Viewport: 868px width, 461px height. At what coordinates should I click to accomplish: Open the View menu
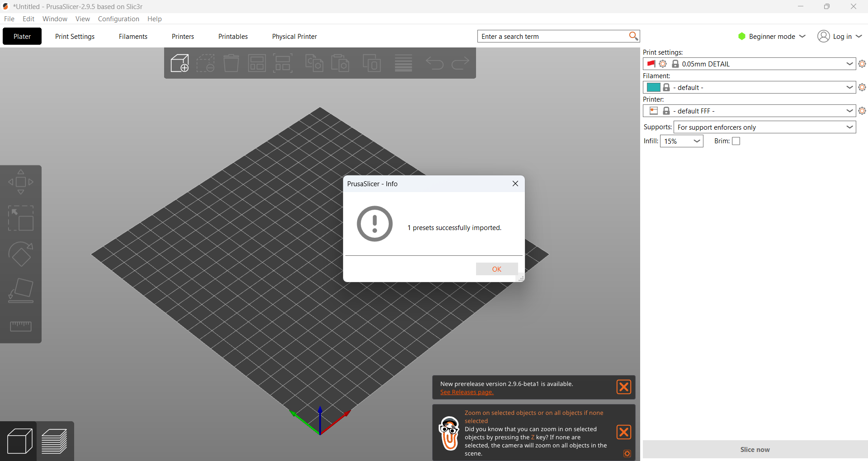tap(83, 19)
